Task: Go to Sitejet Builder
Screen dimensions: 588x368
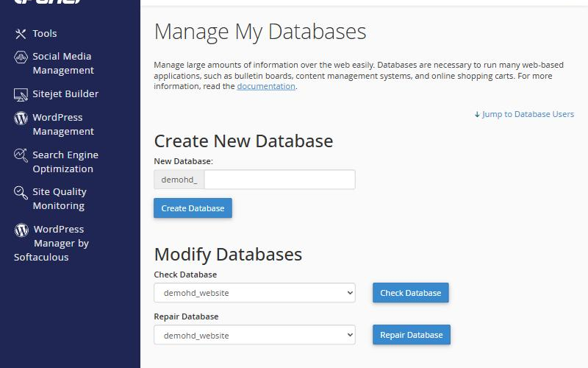Action: (65, 94)
